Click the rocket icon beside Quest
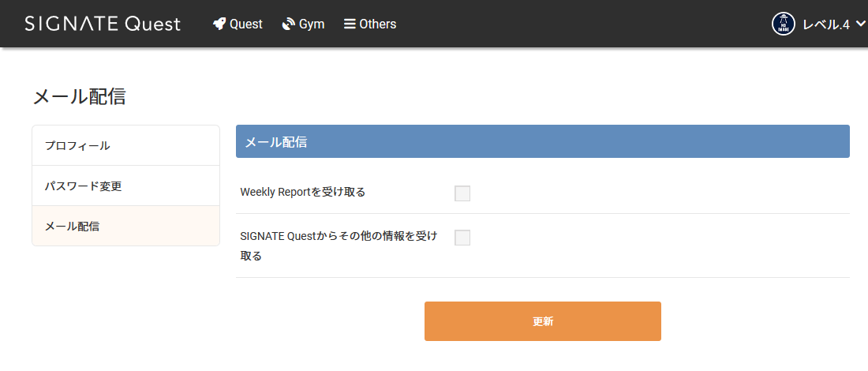The image size is (868, 371). click(219, 24)
